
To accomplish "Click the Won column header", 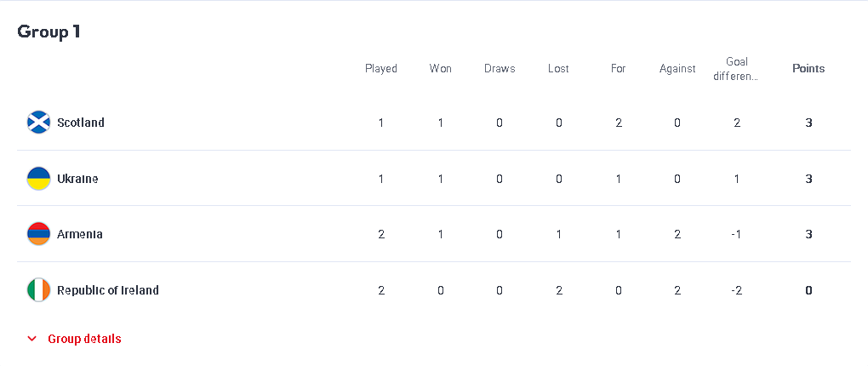I will [441, 69].
